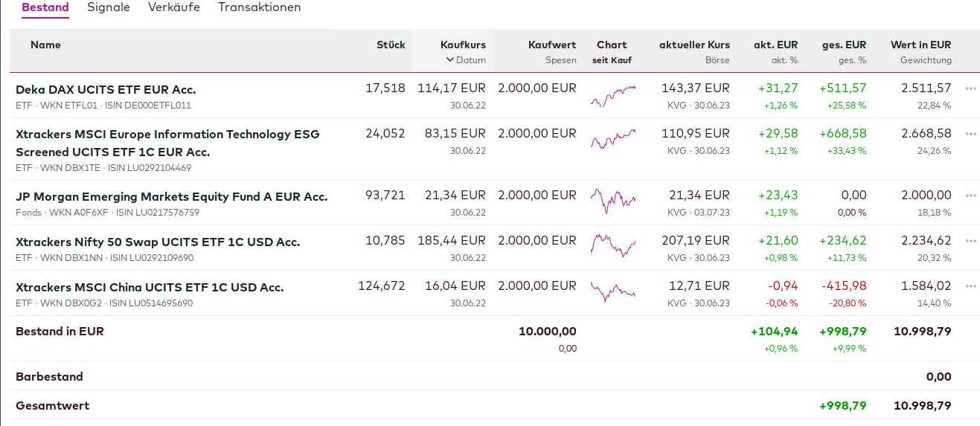Open options menu for Nifty 50 Swap ETF
This screenshot has width=980, height=426.
(970, 241)
